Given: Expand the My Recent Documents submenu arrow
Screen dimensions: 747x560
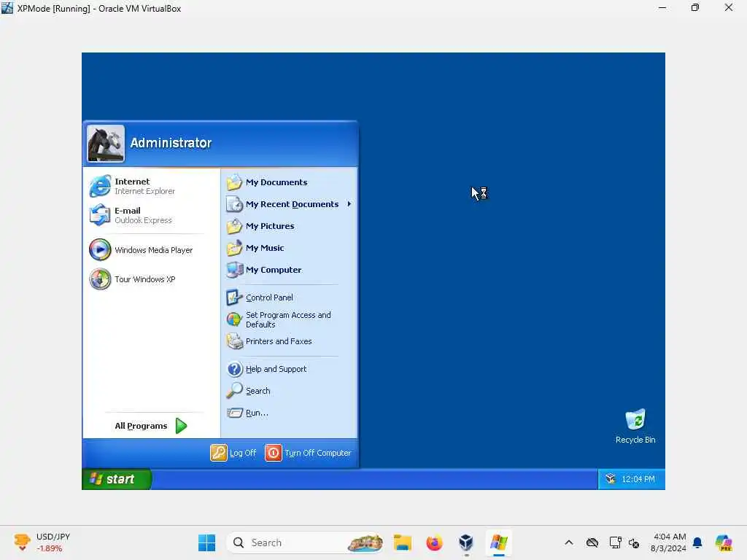Looking at the screenshot, I should coord(349,204).
